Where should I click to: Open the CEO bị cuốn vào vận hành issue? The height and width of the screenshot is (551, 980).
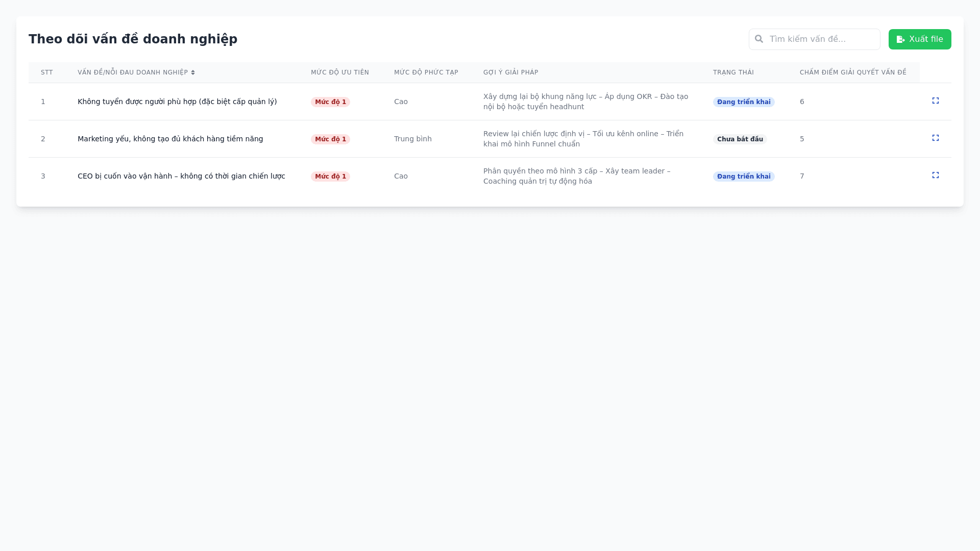181,176
